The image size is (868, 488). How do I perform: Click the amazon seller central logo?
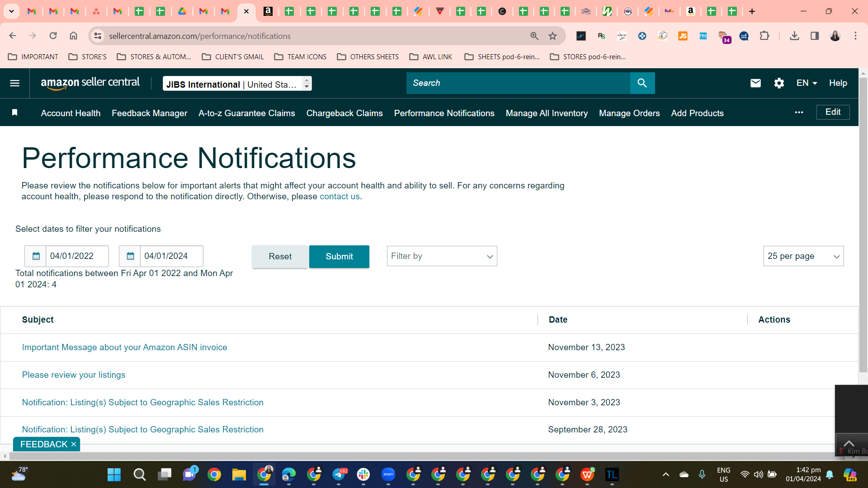point(90,83)
